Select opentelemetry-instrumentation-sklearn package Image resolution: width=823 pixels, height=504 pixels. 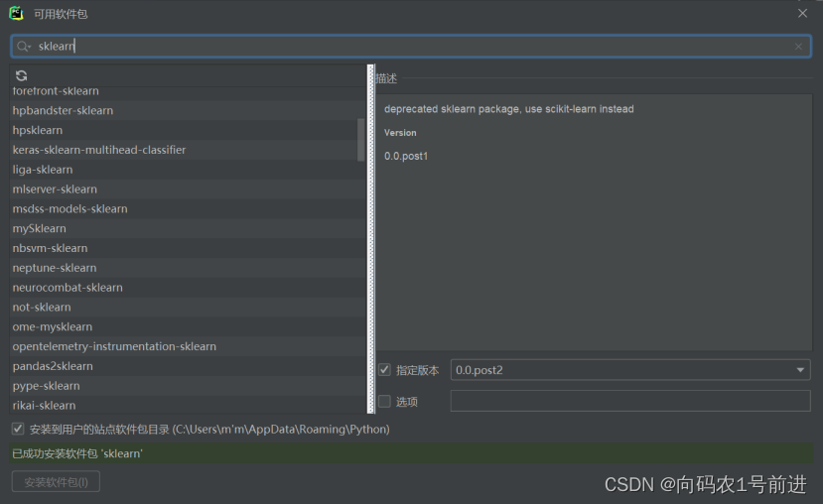click(188, 346)
